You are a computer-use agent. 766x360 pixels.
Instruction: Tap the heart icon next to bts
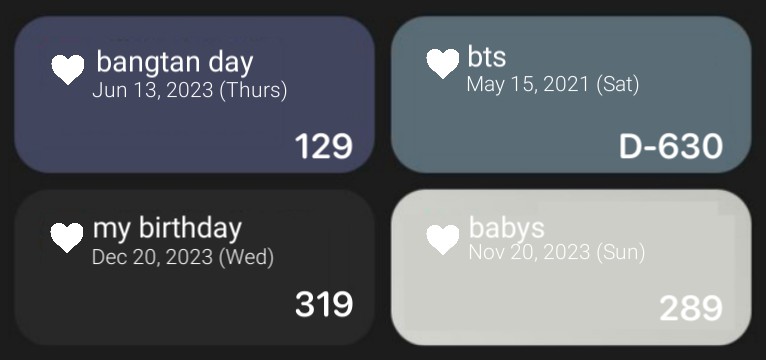(443, 64)
